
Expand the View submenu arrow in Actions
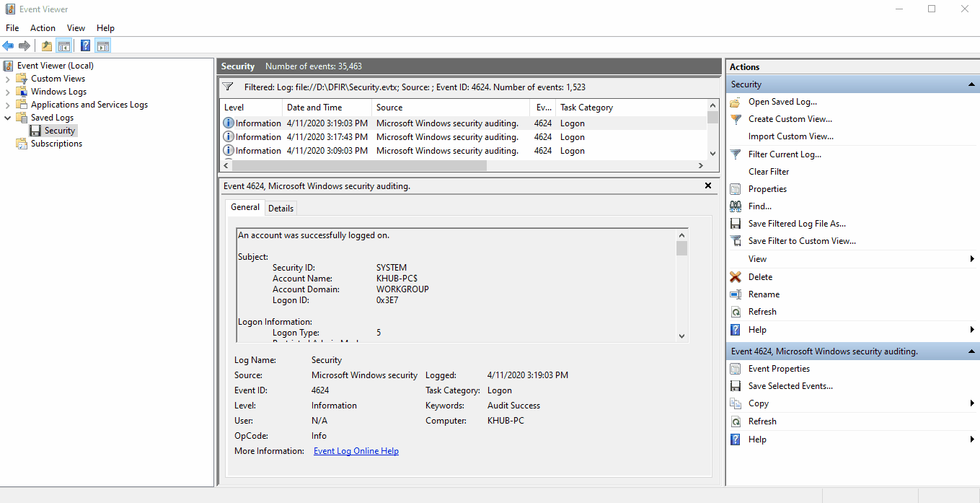[971, 258]
